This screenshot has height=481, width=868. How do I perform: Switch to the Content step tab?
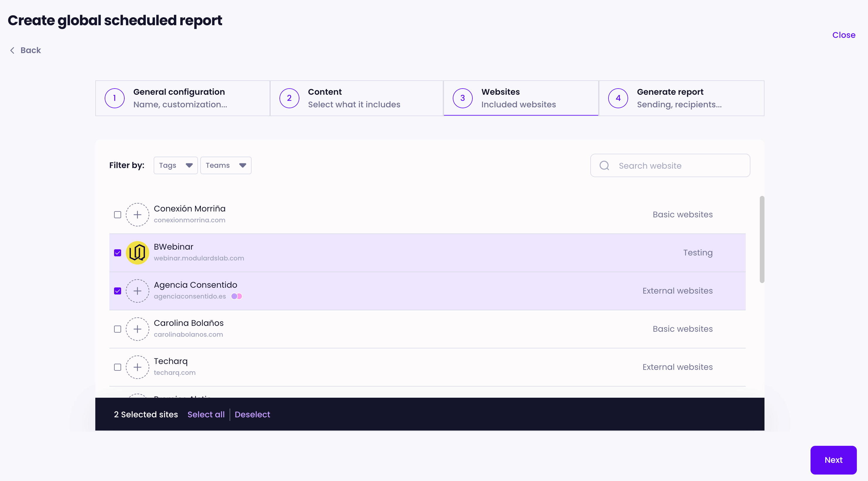coord(356,98)
